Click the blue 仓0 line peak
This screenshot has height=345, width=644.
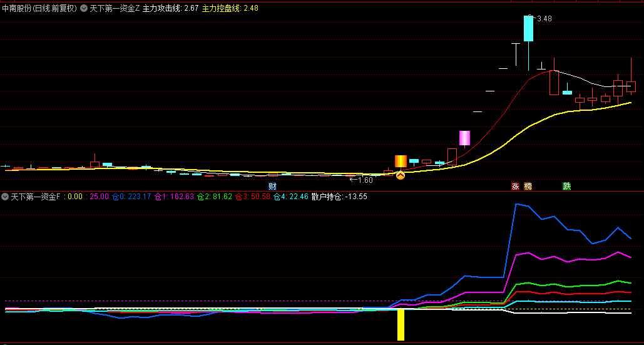516,204
